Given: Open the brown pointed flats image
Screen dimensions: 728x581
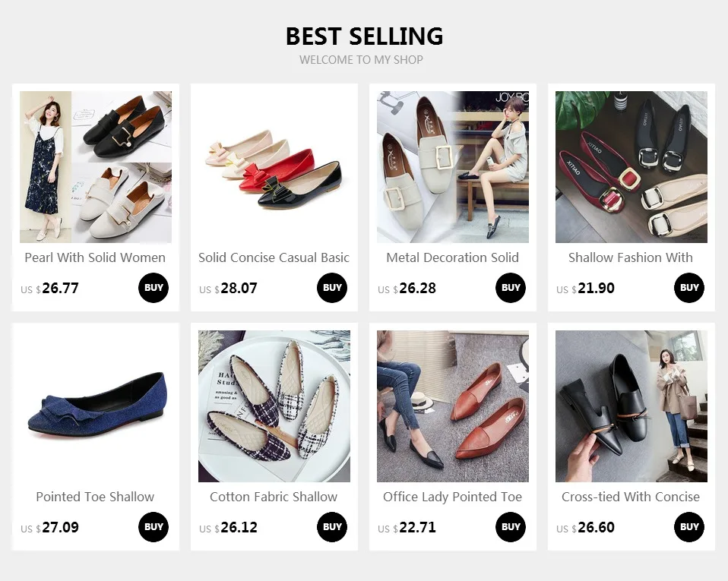Looking at the screenshot, I should click(x=453, y=406).
